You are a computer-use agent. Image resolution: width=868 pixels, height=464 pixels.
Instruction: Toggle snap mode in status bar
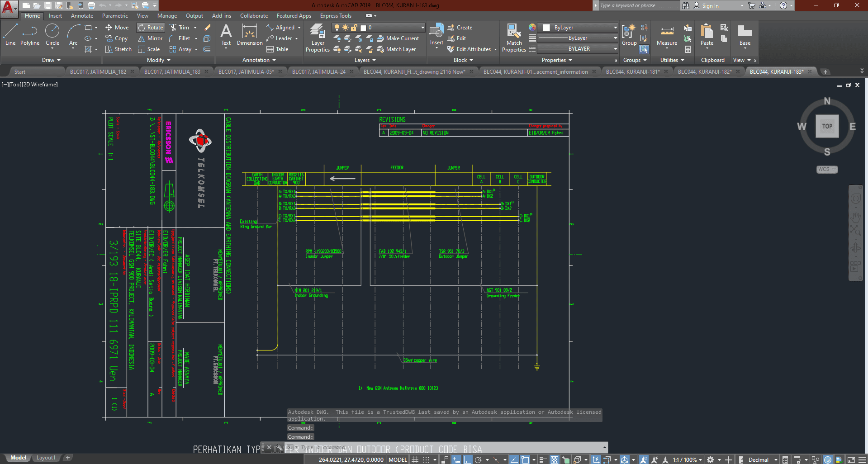tap(426, 459)
